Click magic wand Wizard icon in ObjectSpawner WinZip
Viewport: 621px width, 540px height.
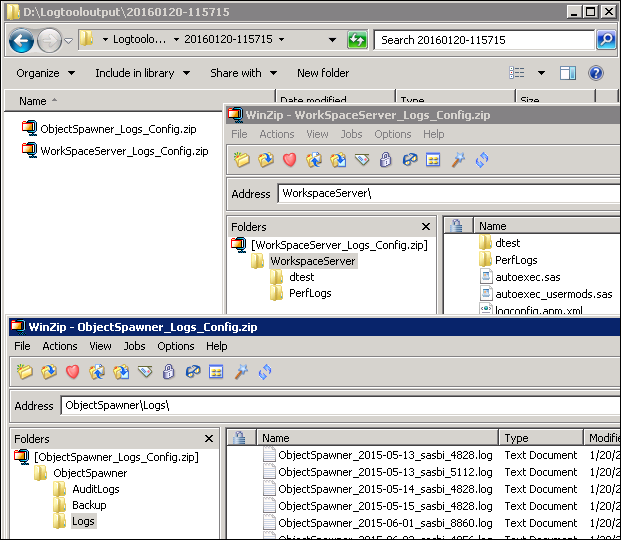pos(241,372)
